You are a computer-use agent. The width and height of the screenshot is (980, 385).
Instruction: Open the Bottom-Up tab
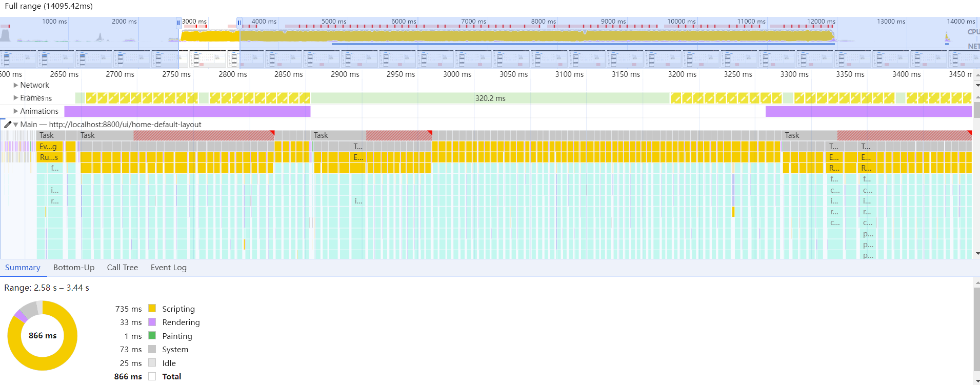[74, 268]
